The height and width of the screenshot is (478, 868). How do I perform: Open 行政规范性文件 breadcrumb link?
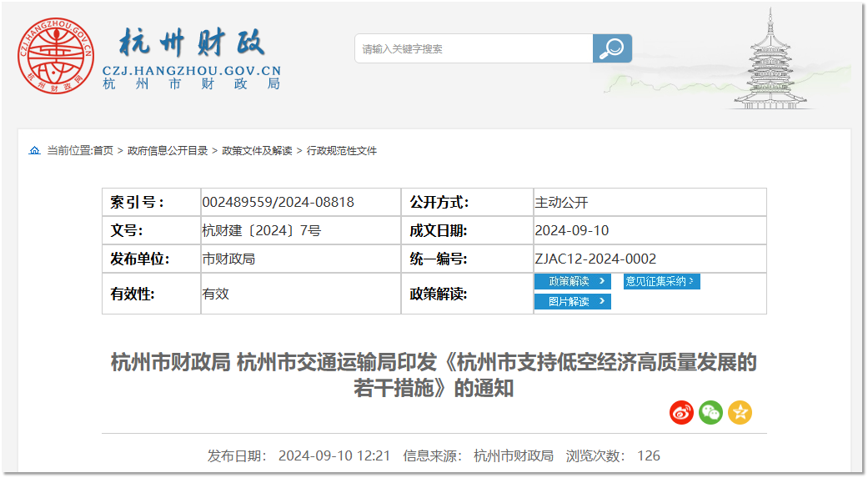tap(342, 151)
